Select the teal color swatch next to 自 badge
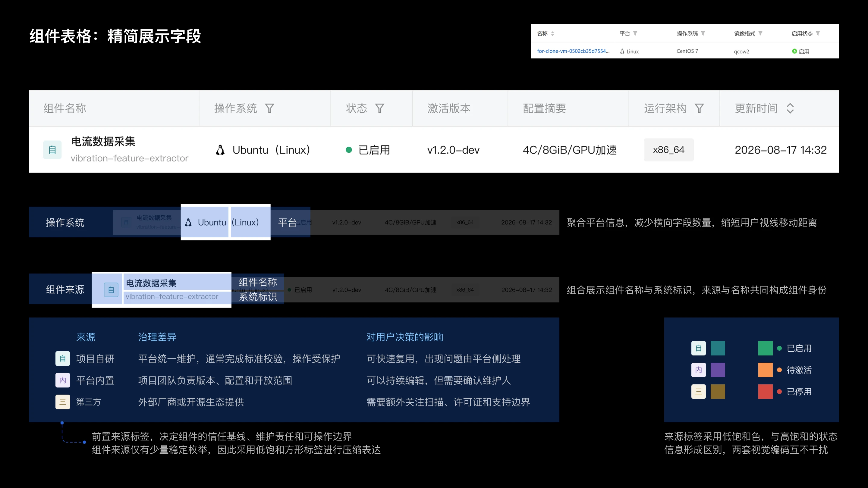Viewport: 868px width, 488px height. coord(718,348)
